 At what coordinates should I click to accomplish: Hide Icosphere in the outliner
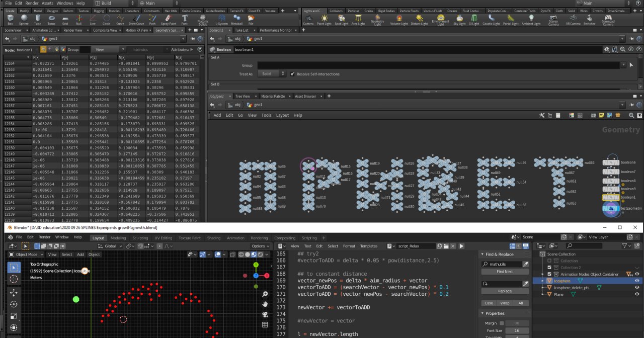point(637,281)
